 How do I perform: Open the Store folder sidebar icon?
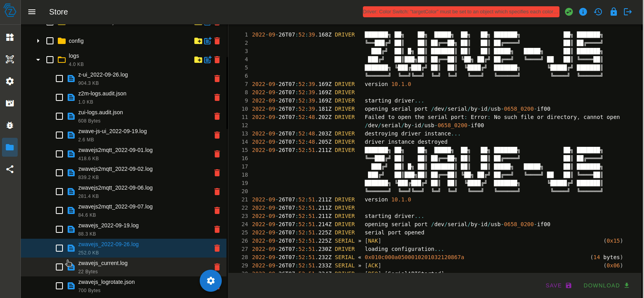[x=10, y=147]
